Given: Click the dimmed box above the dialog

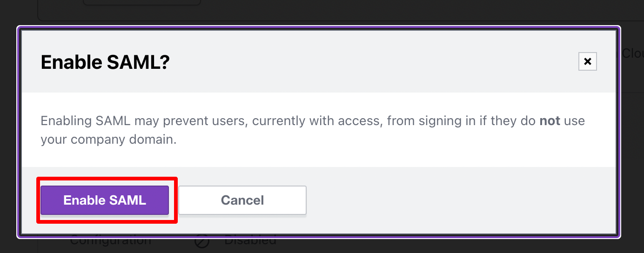Looking at the screenshot, I should pyautogui.click(x=142, y=2).
